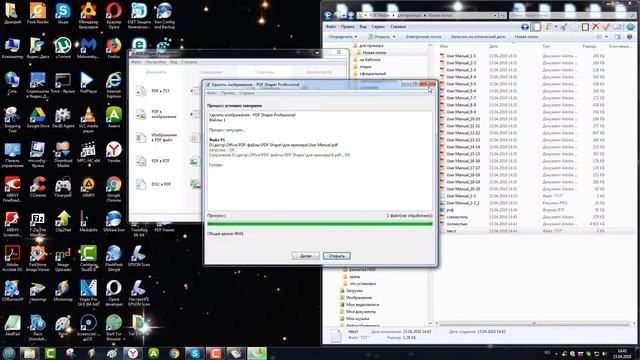Screen dimensions: 640x360
Task: Click the help icon in Explorer toolbar
Action: click(629, 37)
